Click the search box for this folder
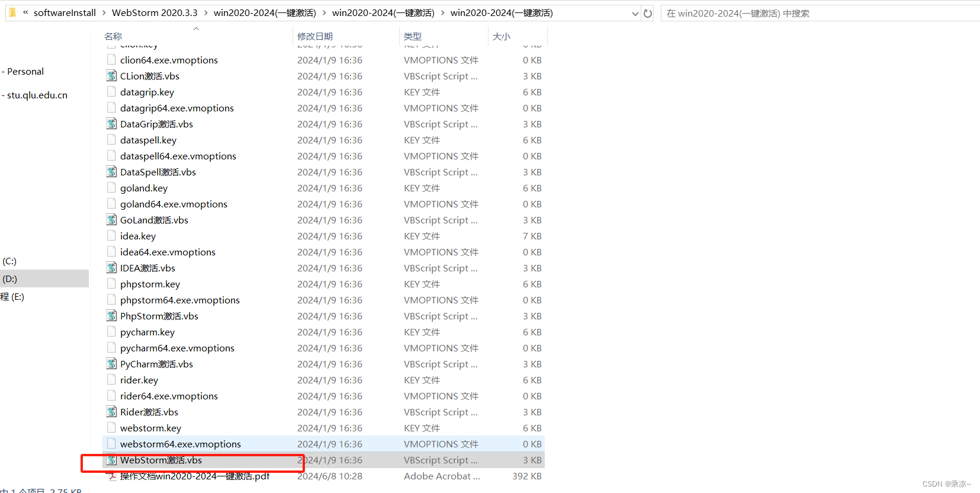The height and width of the screenshot is (493, 980). click(x=820, y=13)
